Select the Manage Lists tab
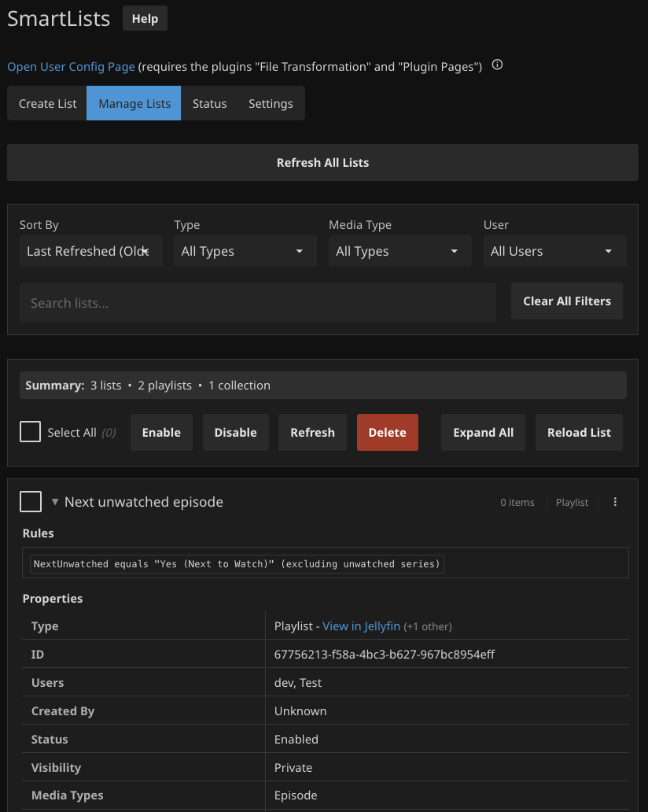The image size is (648, 812). click(134, 104)
